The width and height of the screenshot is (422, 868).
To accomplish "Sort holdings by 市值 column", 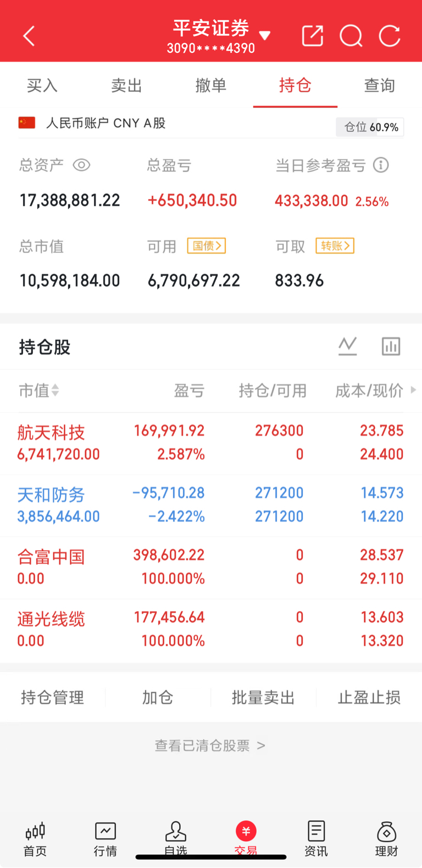I will point(39,391).
